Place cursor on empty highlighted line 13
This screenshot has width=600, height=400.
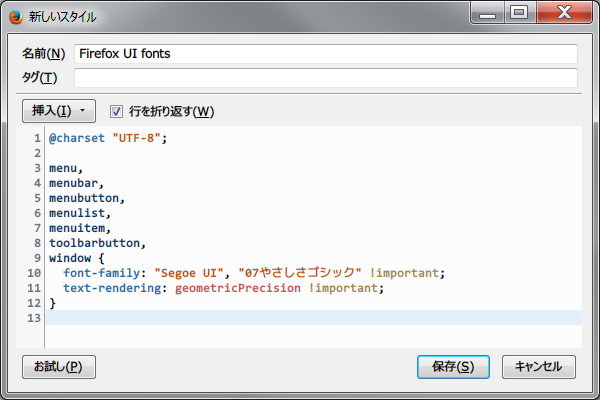(x=300, y=317)
